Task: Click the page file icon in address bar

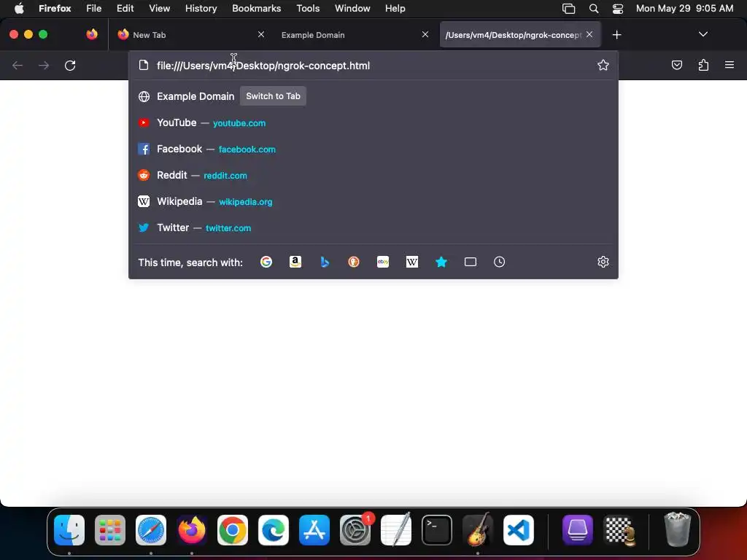Action: click(x=144, y=65)
